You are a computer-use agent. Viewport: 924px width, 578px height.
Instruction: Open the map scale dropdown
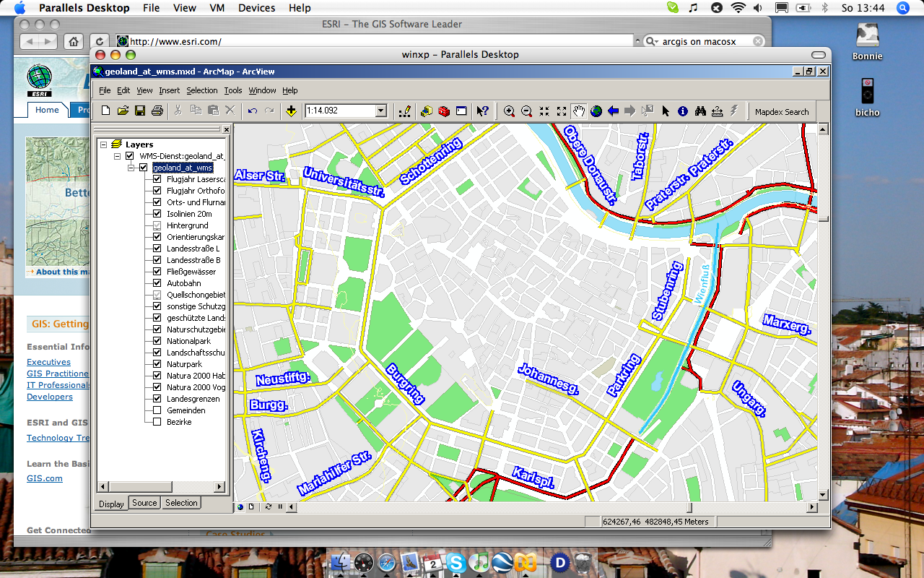[x=381, y=111]
